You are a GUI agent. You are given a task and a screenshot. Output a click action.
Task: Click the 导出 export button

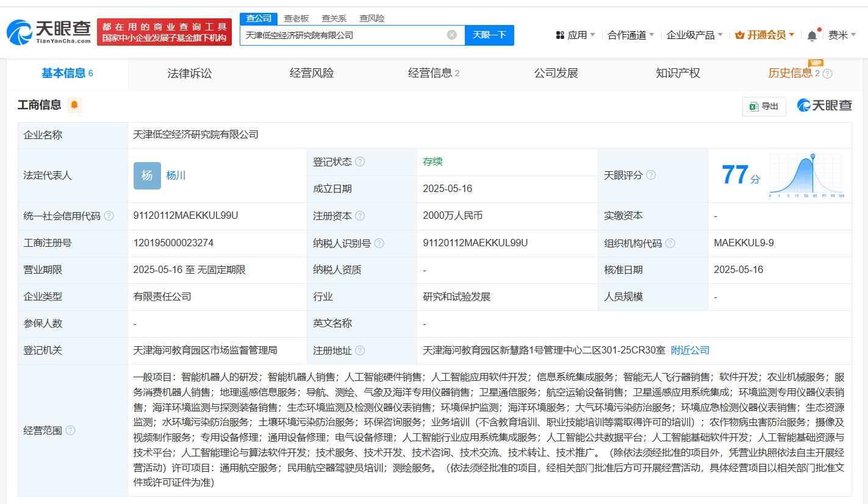click(x=764, y=106)
